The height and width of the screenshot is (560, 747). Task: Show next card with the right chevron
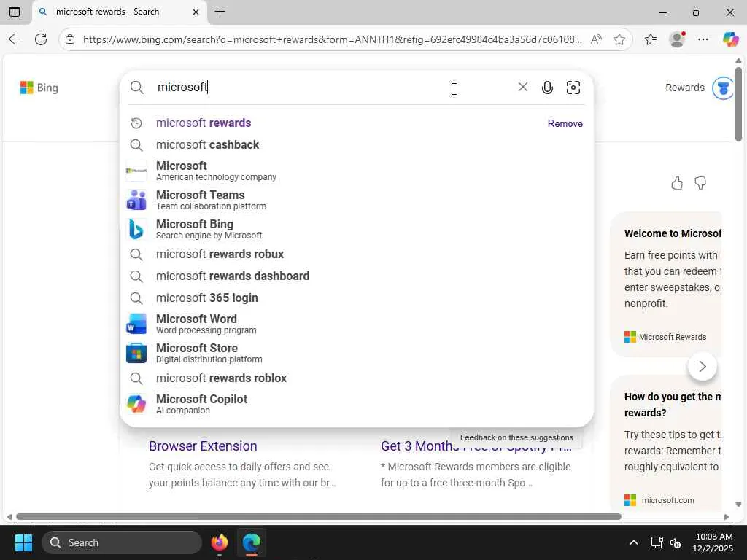(x=703, y=366)
